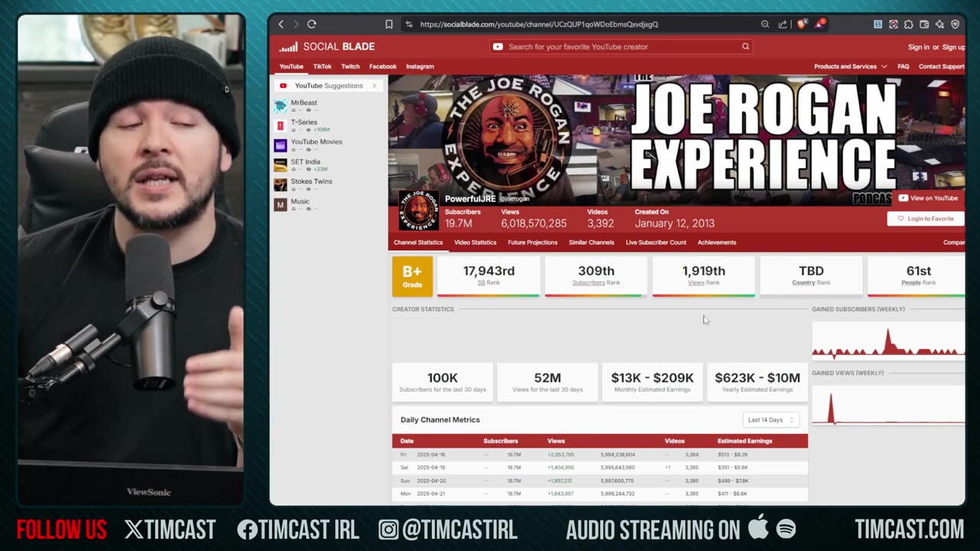
Task: Open site settings icon beside the URL
Action: (x=409, y=24)
